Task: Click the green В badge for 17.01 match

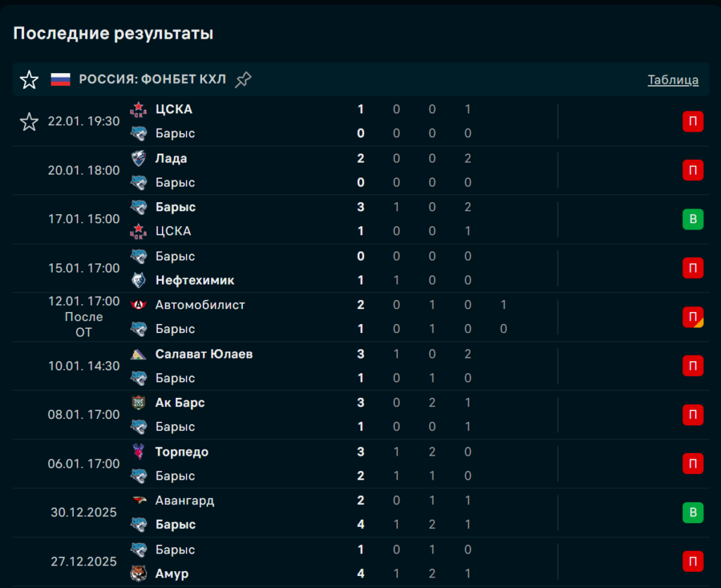Action: coord(693,220)
